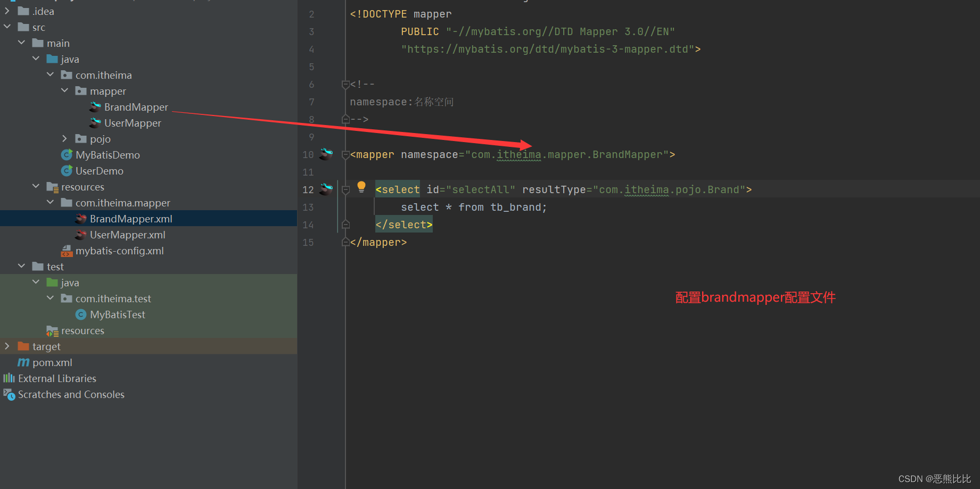Click the UserMapper.xml file icon
The image size is (980, 489).
81,235
